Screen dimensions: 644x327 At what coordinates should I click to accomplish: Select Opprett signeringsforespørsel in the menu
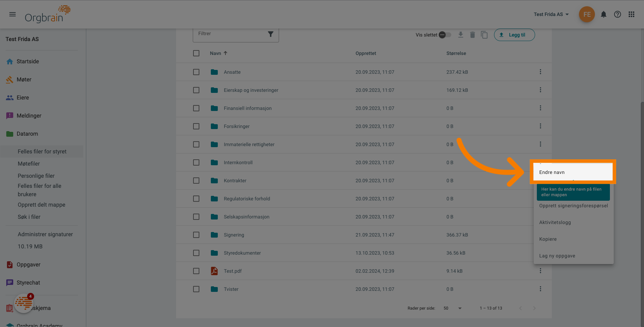[x=573, y=206]
